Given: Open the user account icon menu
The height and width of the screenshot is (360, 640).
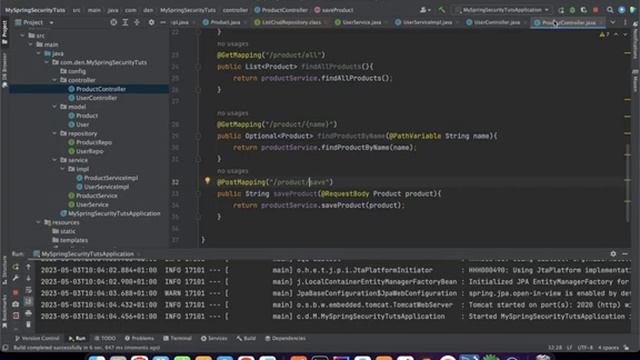Looking at the screenshot, I should click(x=424, y=10).
